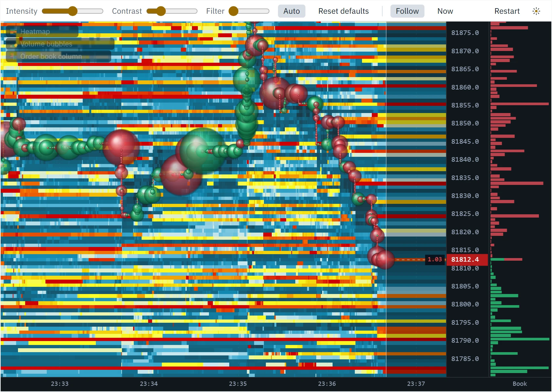Click the 81830.0 price axis label

[x=465, y=196]
